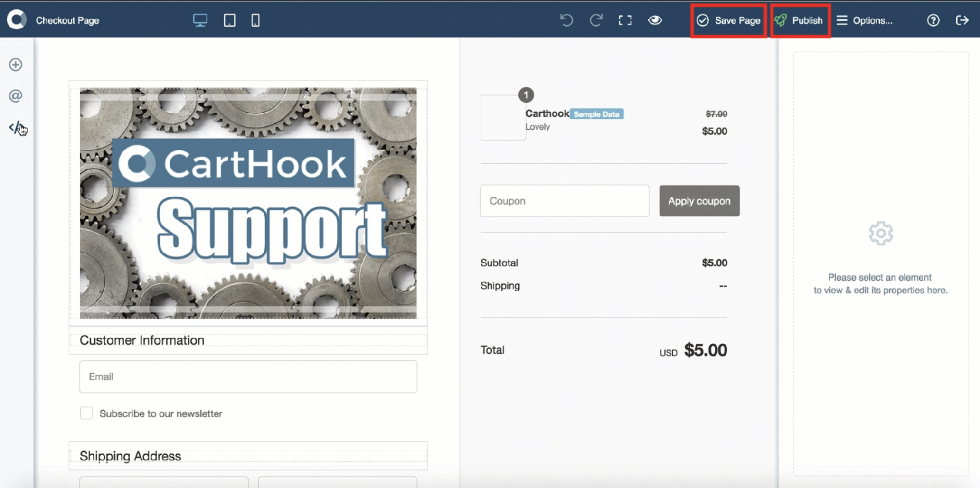Image resolution: width=980 pixels, height=488 pixels.
Task: Click the Email input field
Action: click(x=248, y=376)
